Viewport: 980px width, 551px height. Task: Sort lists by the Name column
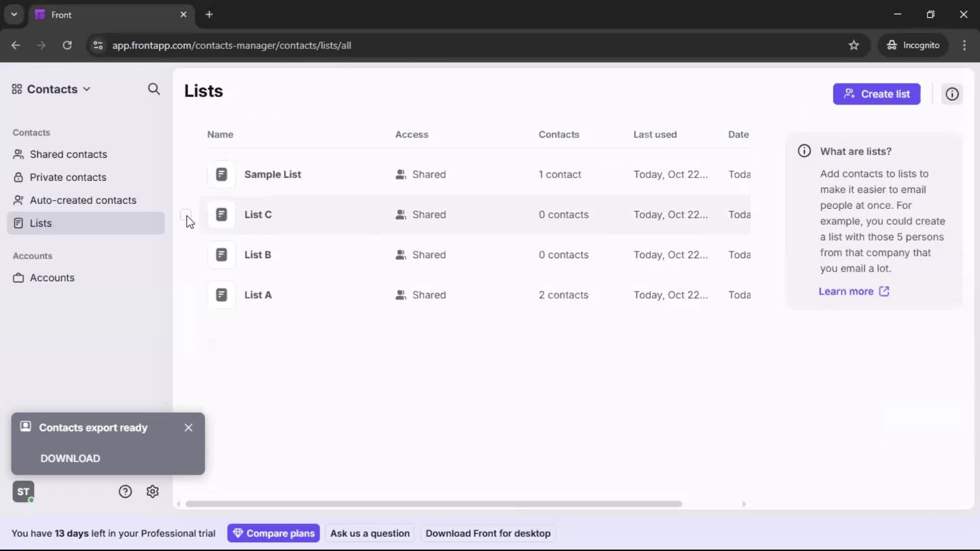click(220, 134)
